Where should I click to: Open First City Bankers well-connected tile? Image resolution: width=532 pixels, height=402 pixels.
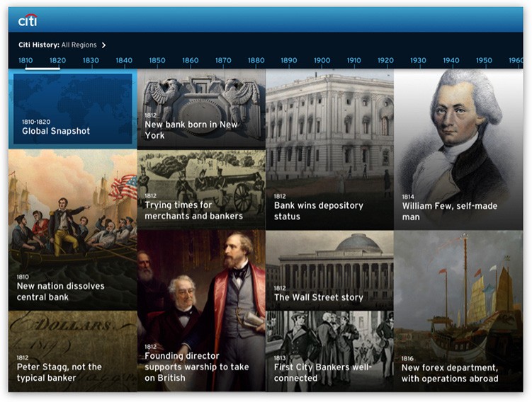click(329, 352)
